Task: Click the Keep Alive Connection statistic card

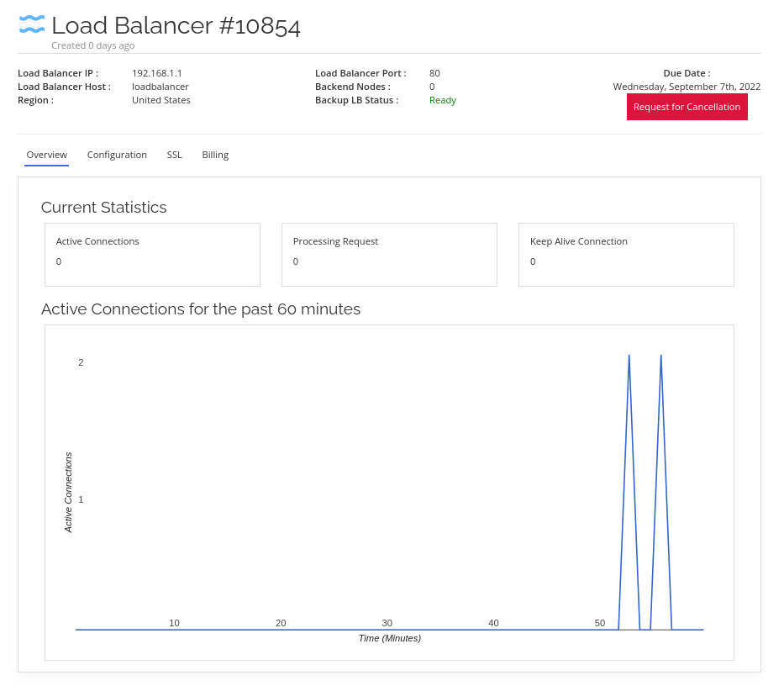Action: (x=626, y=254)
